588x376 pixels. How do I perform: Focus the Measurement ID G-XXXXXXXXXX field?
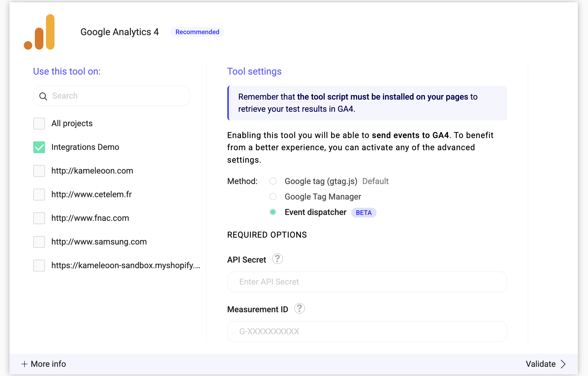pyautogui.click(x=367, y=332)
